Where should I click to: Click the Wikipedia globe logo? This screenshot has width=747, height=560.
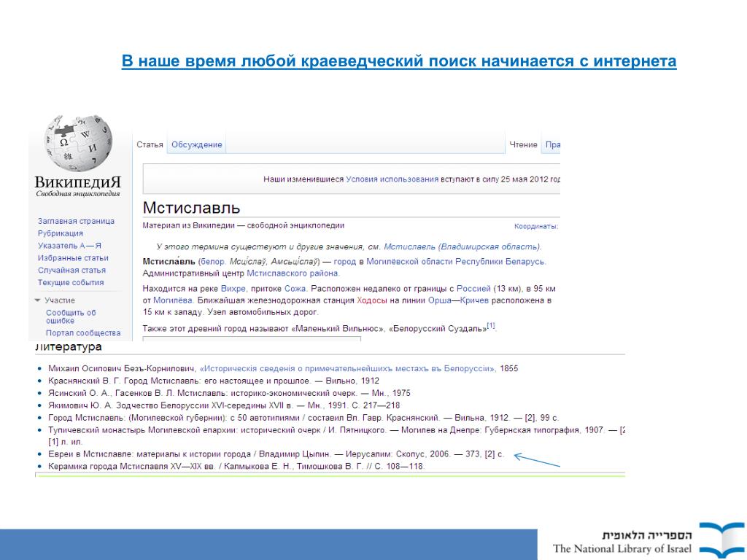pos(78,143)
